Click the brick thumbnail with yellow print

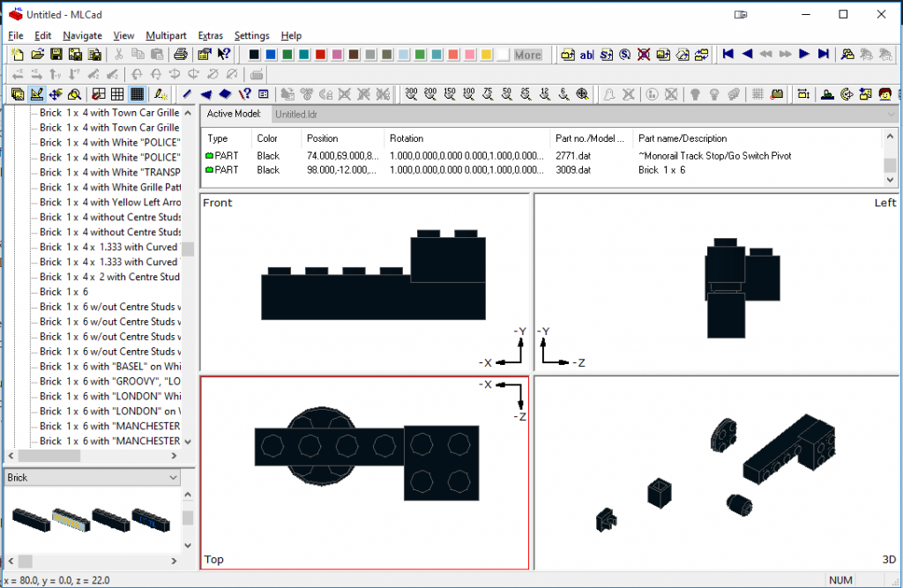(71, 519)
